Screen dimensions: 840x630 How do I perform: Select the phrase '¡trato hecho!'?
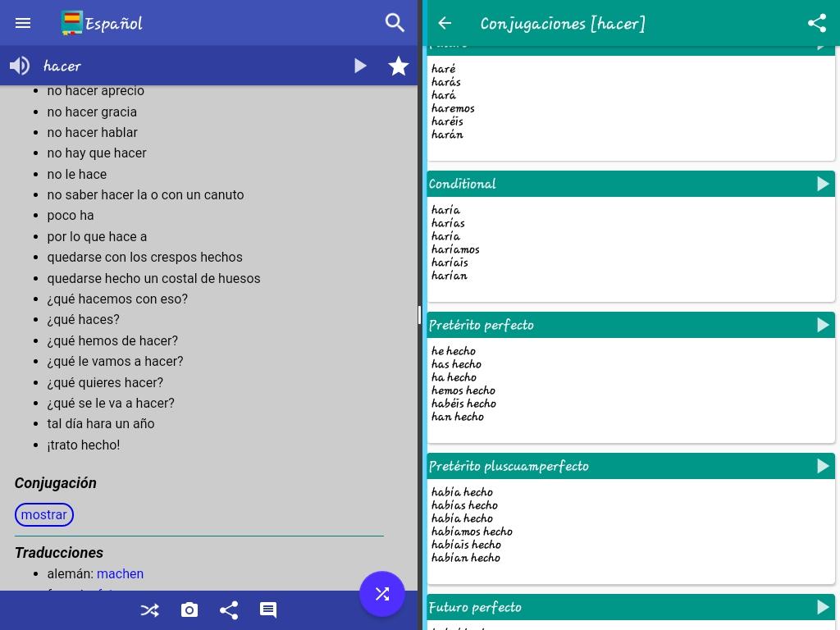[83, 445]
